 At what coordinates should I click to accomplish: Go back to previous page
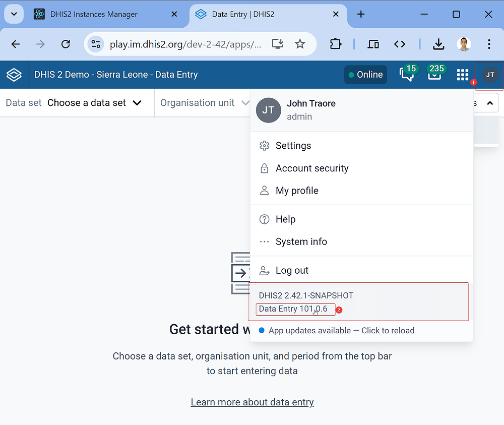click(x=16, y=44)
